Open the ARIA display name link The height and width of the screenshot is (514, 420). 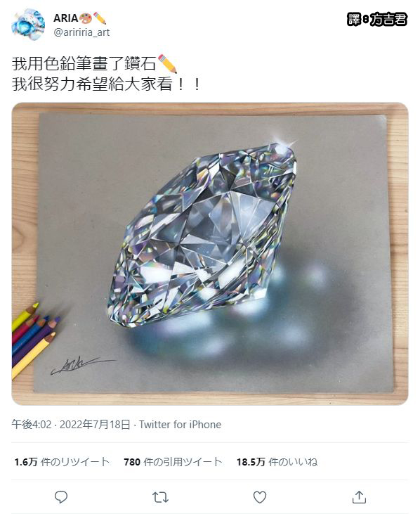point(66,18)
